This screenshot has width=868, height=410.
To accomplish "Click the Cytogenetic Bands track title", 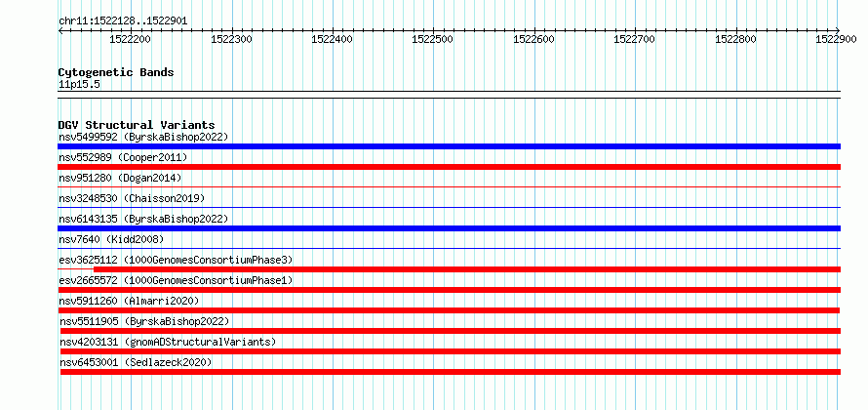I will (x=116, y=72).
